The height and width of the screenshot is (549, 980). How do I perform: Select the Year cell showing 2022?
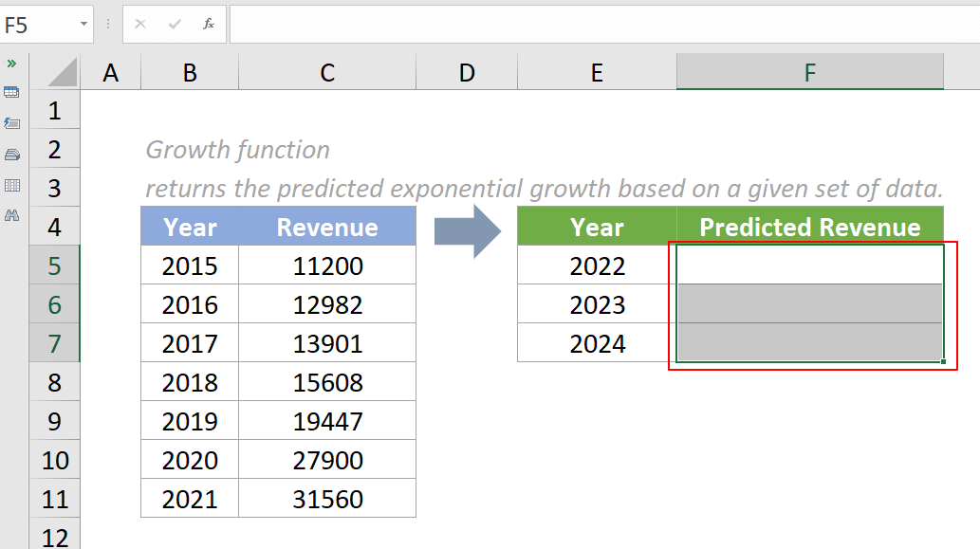tap(596, 265)
